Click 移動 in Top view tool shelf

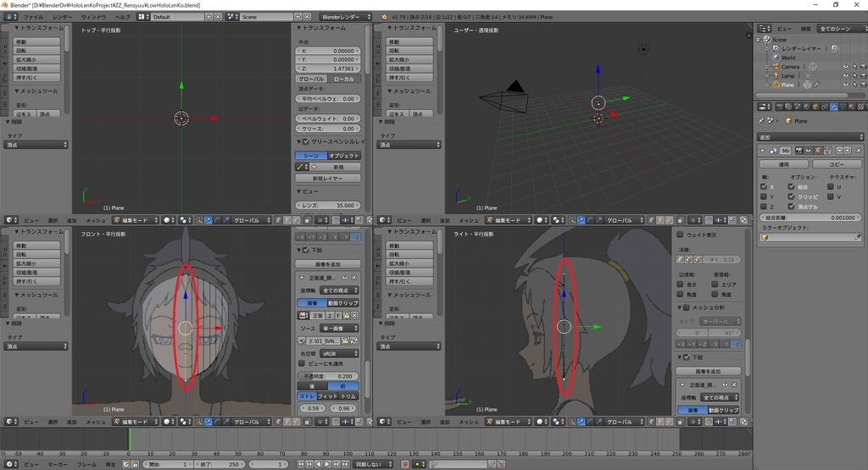point(36,41)
